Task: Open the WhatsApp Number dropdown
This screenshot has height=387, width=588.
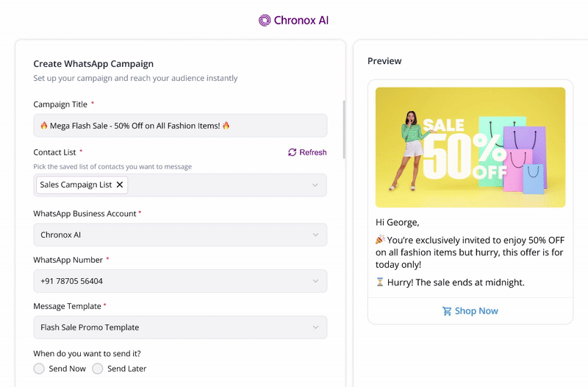Action: coord(180,281)
